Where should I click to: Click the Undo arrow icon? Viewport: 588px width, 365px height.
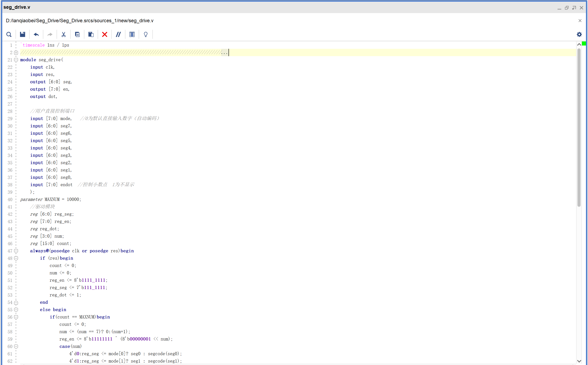tap(36, 34)
